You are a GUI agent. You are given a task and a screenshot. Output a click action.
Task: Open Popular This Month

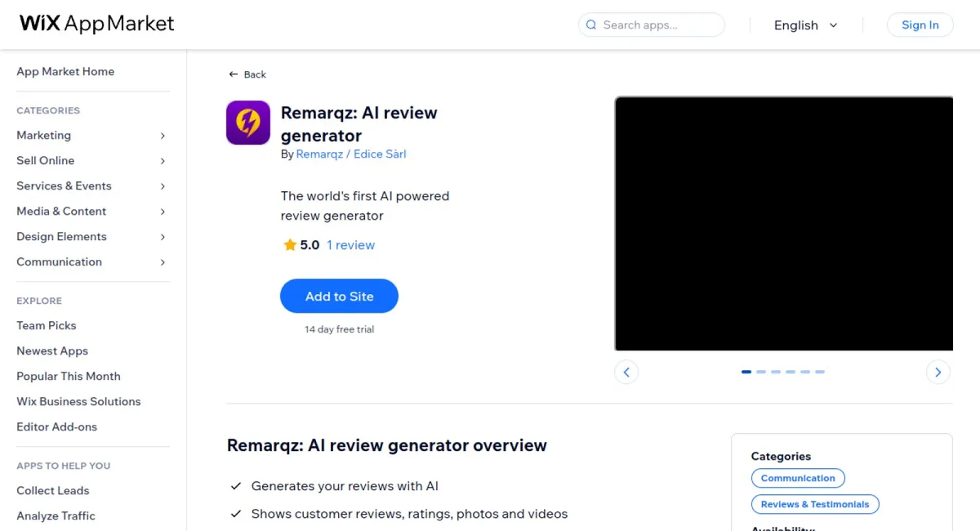coord(69,376)
